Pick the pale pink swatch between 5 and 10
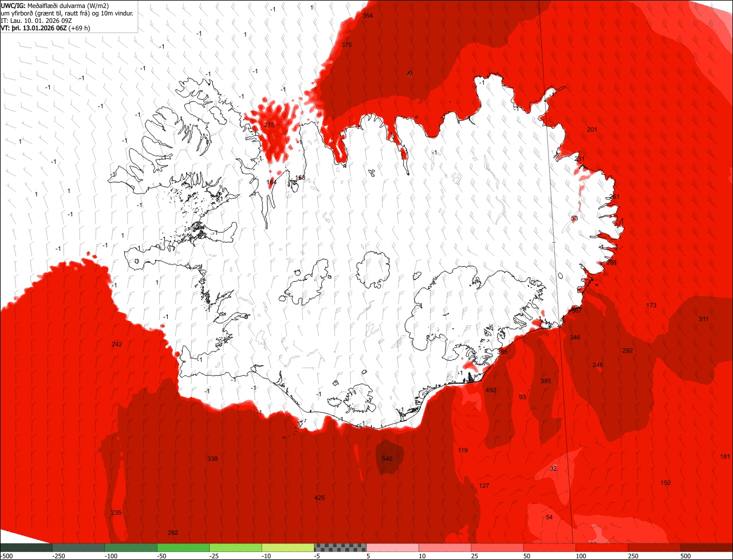This screenshot has height=560, width=733. click(392, 547)
